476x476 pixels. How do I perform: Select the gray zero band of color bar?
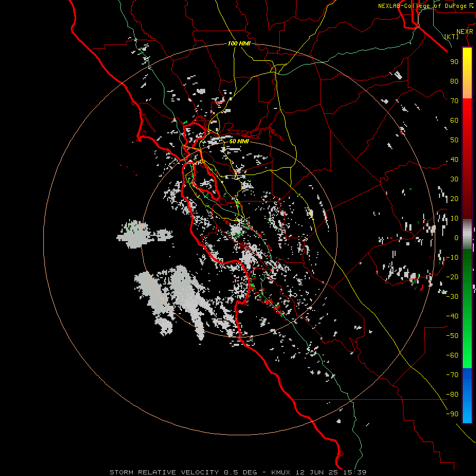pyautogui.click(x=467, y=234)
